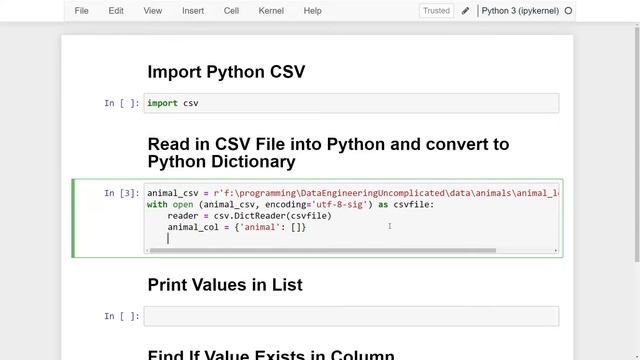640x360 pixels.
Task: Click the kernel idle circle indicator
Action: pyautogui.click(x=568, y=11)
